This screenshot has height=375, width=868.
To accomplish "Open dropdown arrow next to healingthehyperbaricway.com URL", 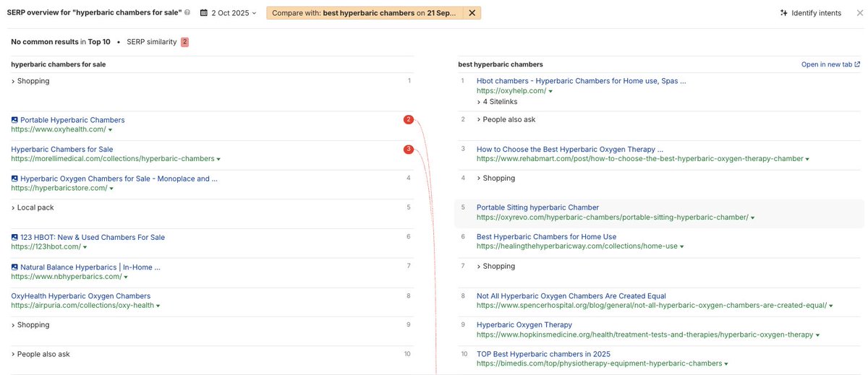I will (x=681, y=246).
